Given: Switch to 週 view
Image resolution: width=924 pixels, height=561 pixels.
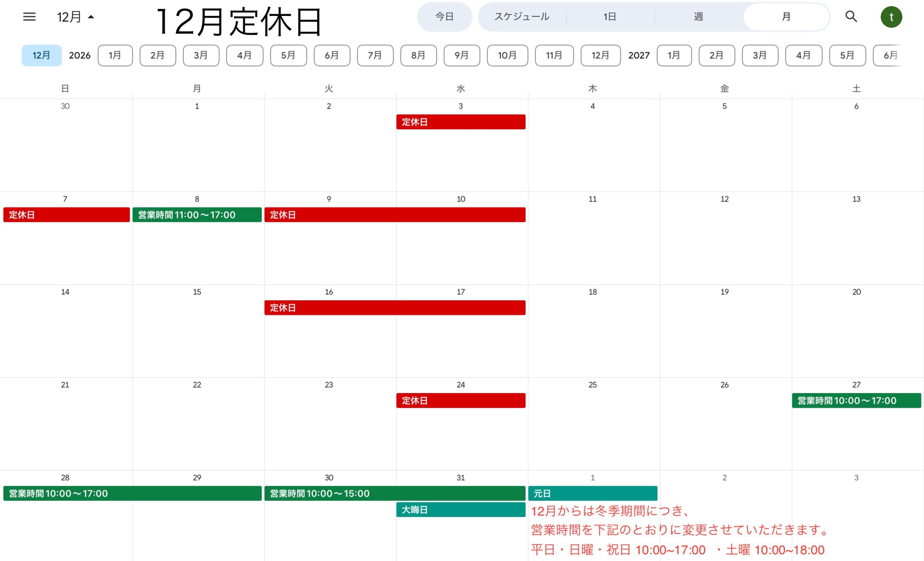Looking at the screenshot, I should pyautogui.click(x=698, y=17).
